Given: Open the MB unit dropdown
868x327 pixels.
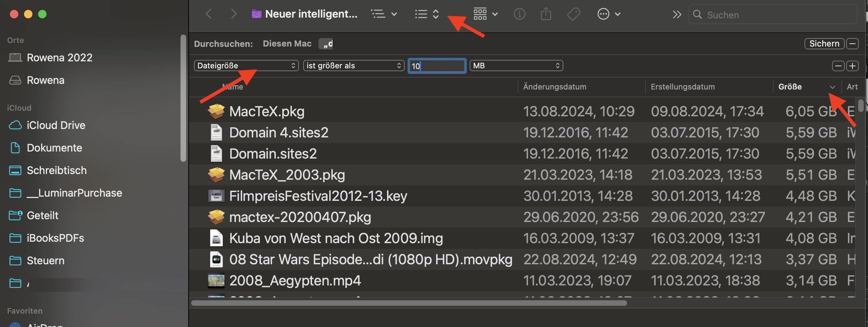Looking at the screenshot, I should [516, 66].
